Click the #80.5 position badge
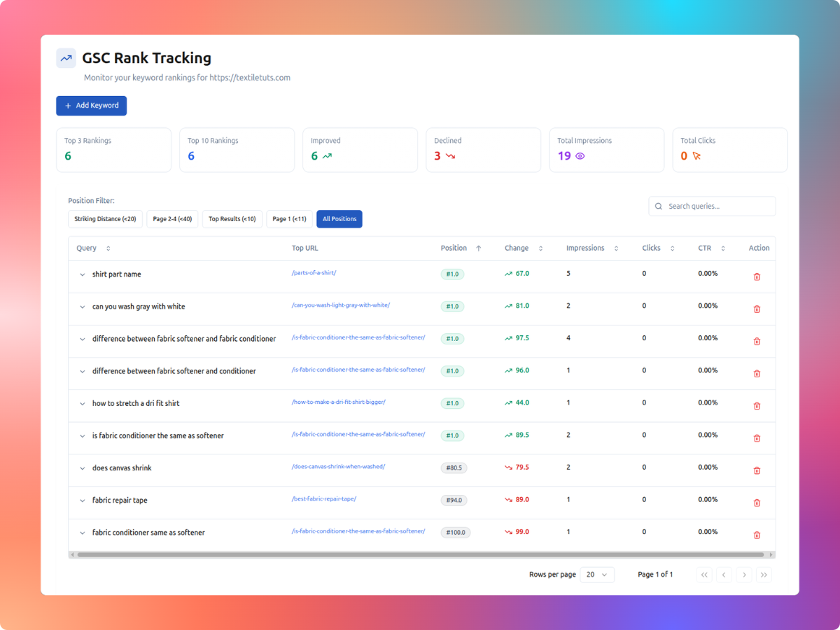The height and width of the screenshot is (630, 840). click(x=454, y=468)
